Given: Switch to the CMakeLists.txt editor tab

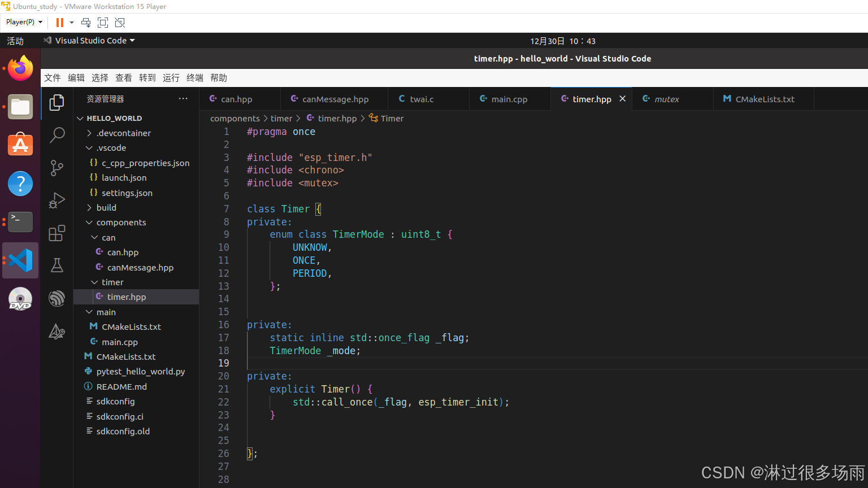Looking at the screenshot, I should click(763, 99).
